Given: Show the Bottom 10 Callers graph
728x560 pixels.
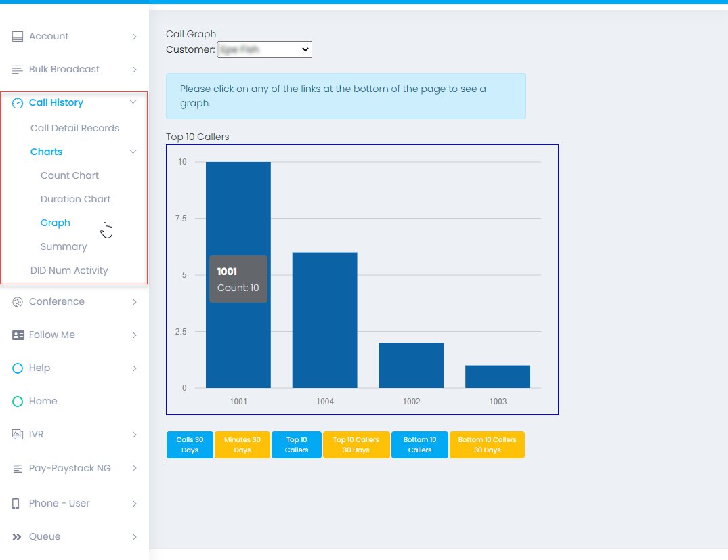Looking at the screenshot, I should [x=419, y=444].
